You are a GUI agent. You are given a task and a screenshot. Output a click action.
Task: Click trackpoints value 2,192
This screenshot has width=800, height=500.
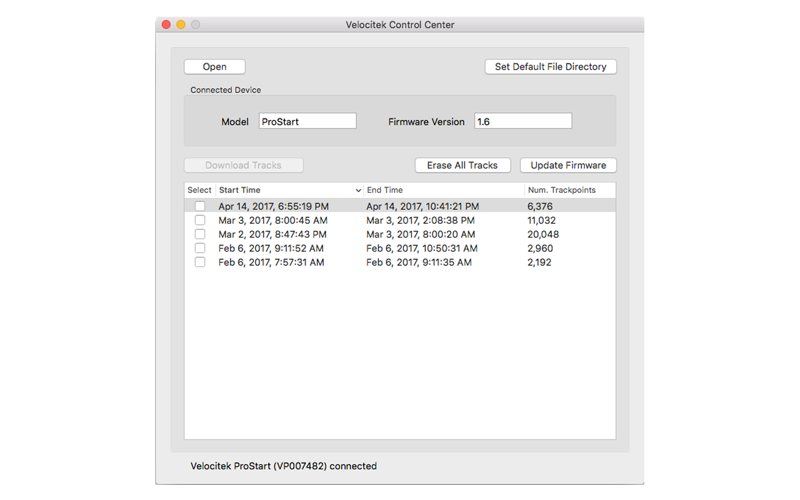pos(539,262)
